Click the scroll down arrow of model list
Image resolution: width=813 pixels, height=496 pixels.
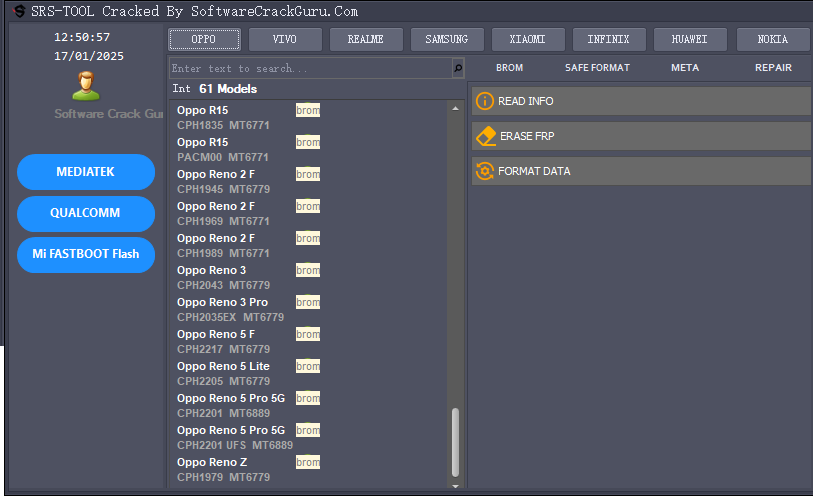coord(455,486)
